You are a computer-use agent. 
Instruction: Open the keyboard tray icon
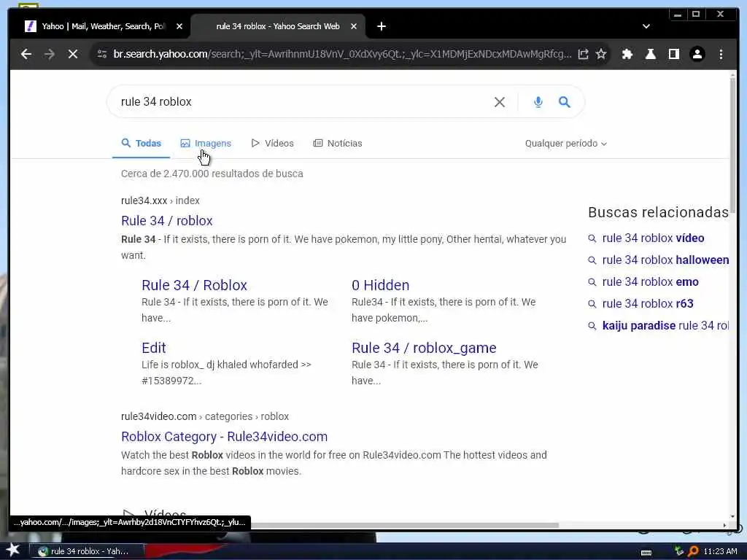(x=646, y=553)
